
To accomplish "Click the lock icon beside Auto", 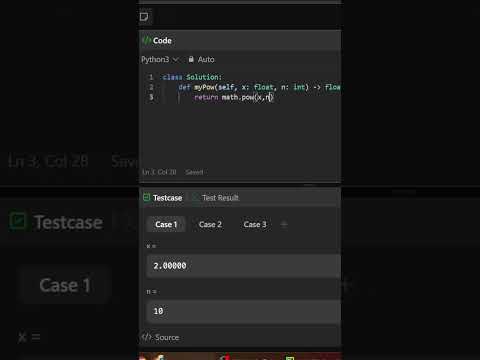I will (191, 59).
